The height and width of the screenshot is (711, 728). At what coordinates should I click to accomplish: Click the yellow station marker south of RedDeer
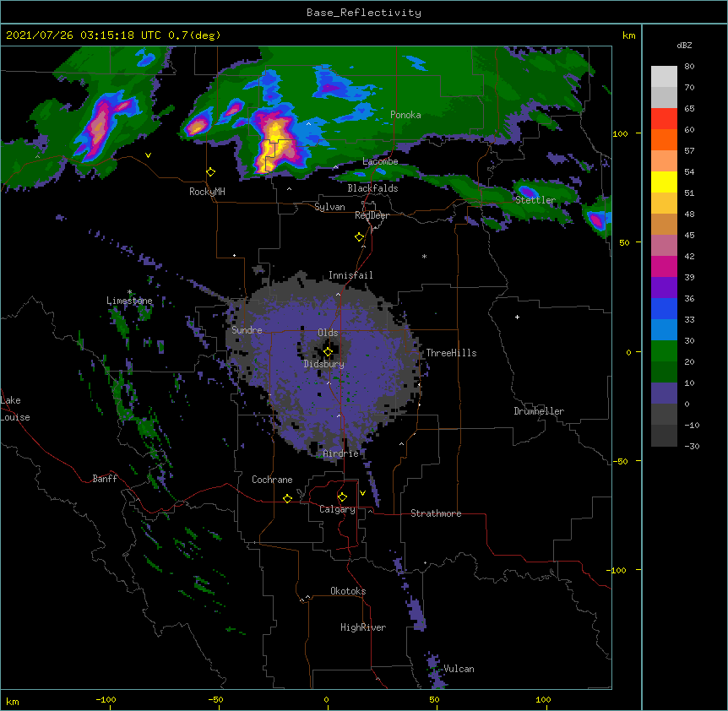(x=360, y=237)
